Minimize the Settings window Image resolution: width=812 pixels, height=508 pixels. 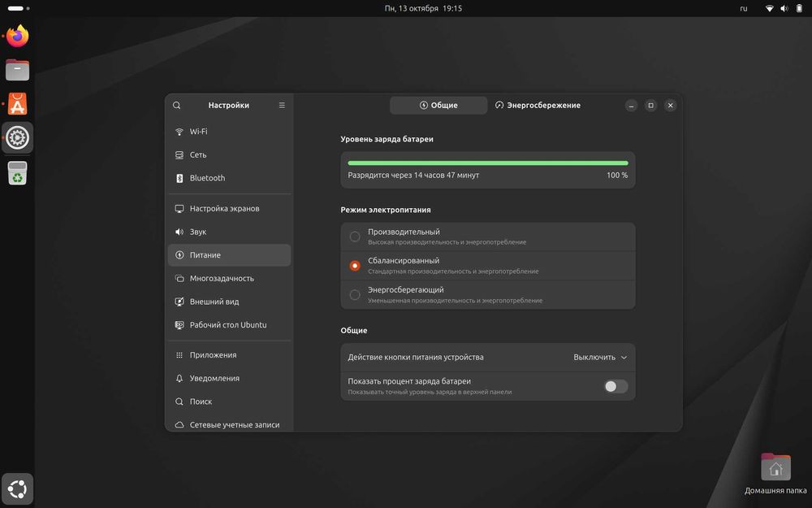pyautogui.click(x=631, y=105)
